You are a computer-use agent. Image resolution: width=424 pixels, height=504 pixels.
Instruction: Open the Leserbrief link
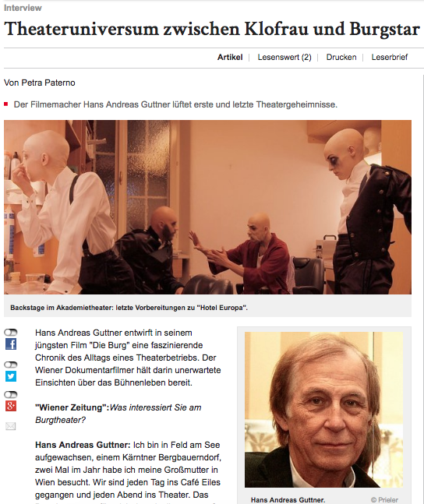tap(389, 57)
